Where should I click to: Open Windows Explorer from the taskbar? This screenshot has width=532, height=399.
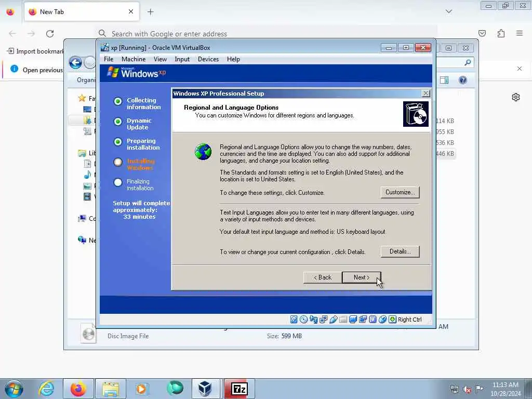(110, 389)
